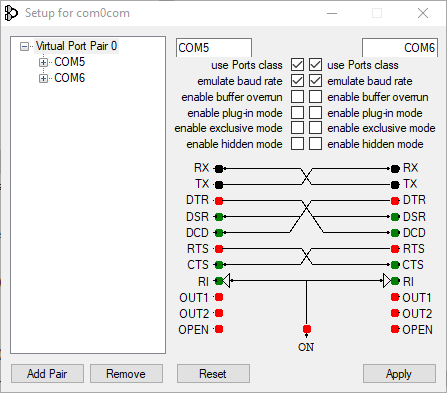Click the COM6 DSR green pin
This screenshot has width=447, height=393.
click(395, 217)
